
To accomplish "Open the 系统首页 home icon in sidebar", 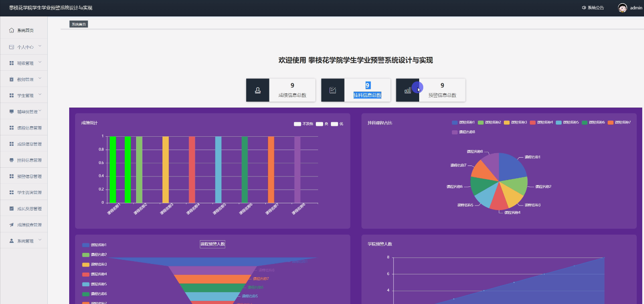I will click(10, 30).
